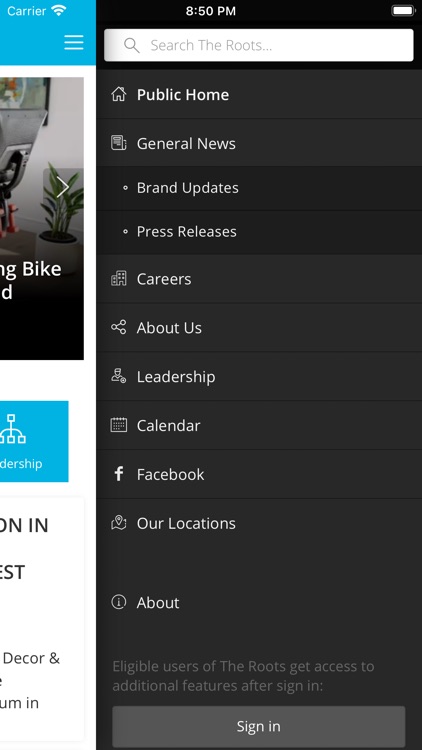422x750 pixels.
Task: Click the About info circle icon
Action: pos(119,602)
